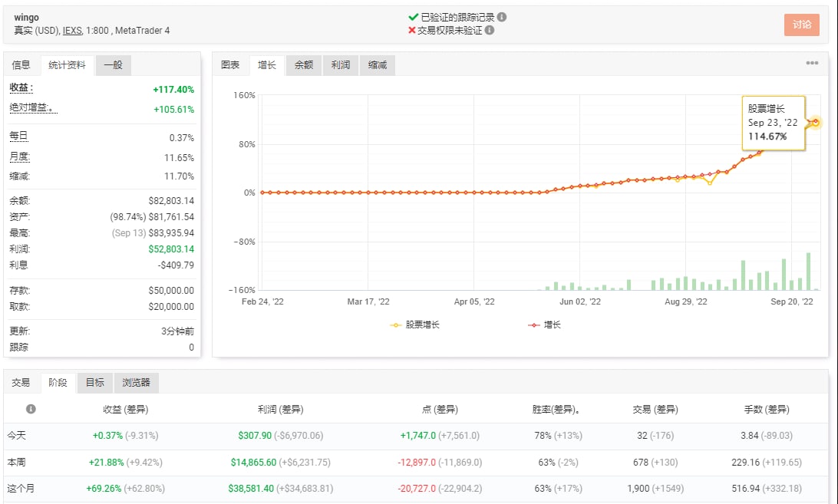Open the IEXS broker link
The width and height of the screenshot is (838, 504).
tap(72, 31)
